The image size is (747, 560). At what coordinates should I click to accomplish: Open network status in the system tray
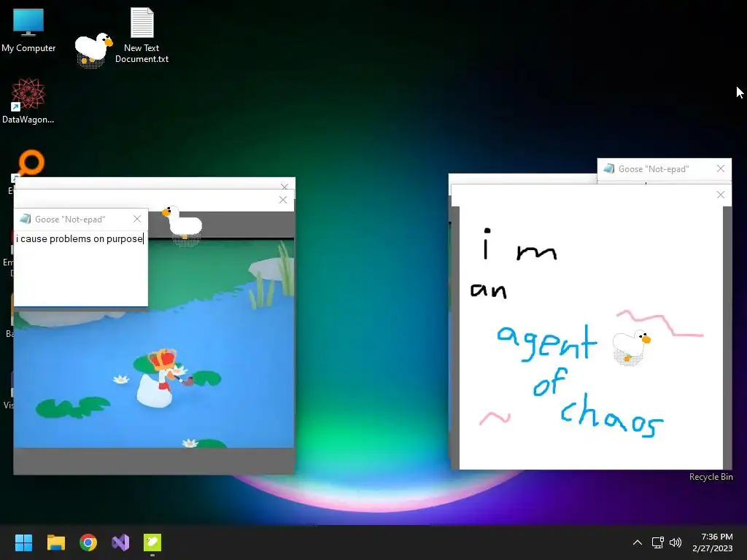click(x=657, y=542)
